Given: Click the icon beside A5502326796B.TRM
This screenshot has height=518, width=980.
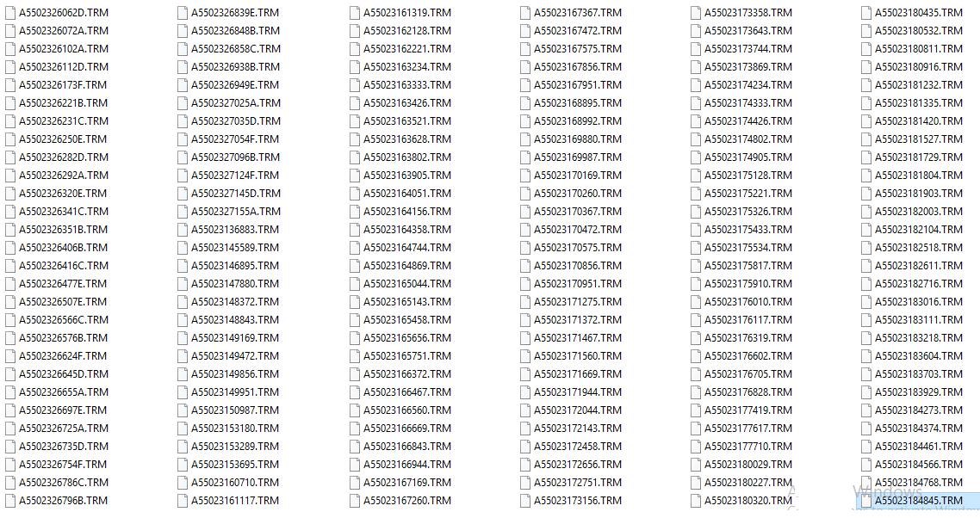Looking at the screenshot, I should click(x=10, y=501).
